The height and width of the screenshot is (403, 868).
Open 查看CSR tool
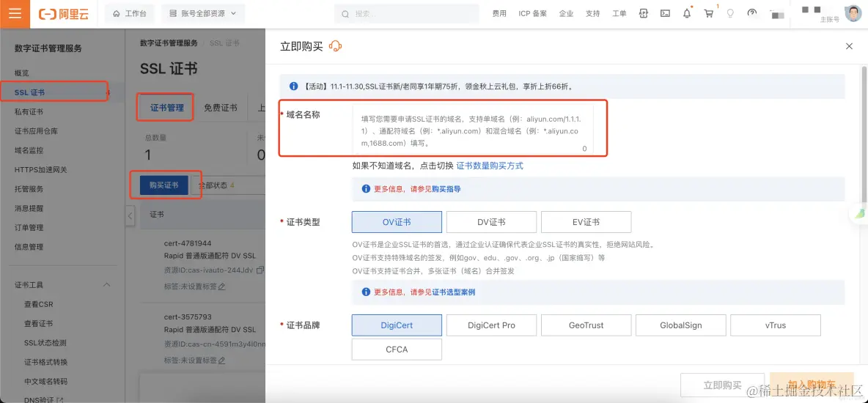39,304
